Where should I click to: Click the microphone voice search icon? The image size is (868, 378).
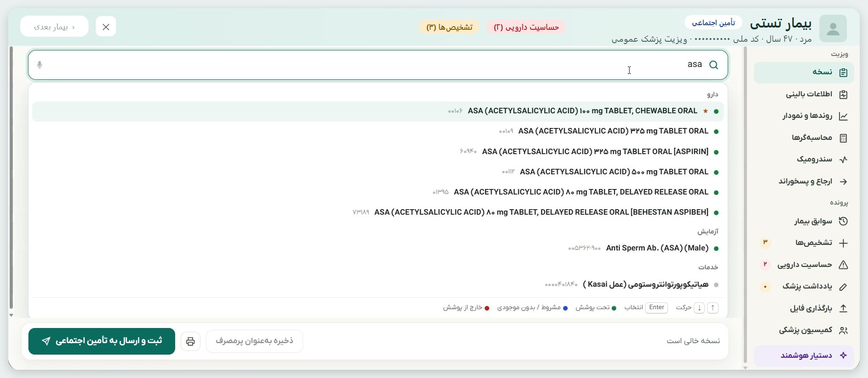tap(39, 65)
